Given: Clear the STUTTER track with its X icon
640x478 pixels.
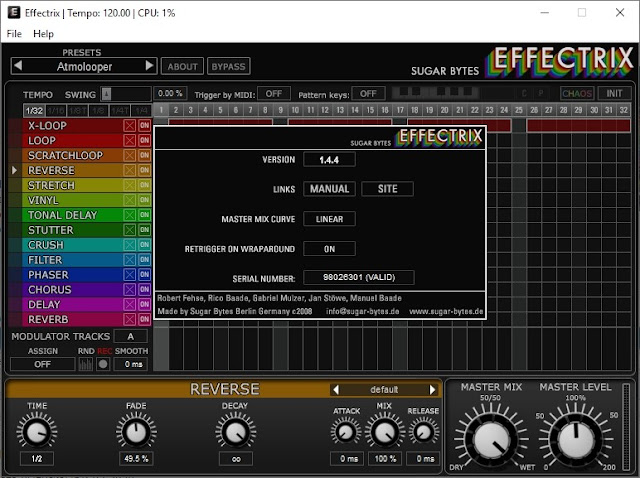Looking at the screenshot, I should click(130, 230).
